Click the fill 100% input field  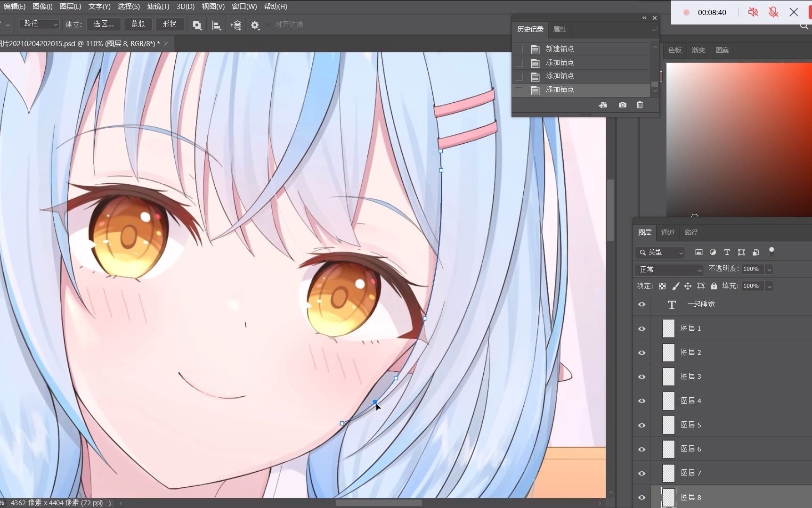(x=753, y=286)
